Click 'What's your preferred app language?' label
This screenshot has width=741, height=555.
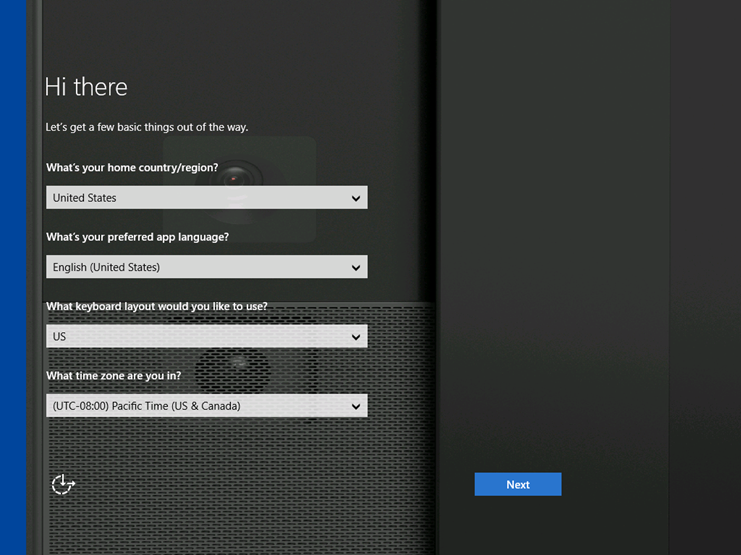[x=138, y=237]
